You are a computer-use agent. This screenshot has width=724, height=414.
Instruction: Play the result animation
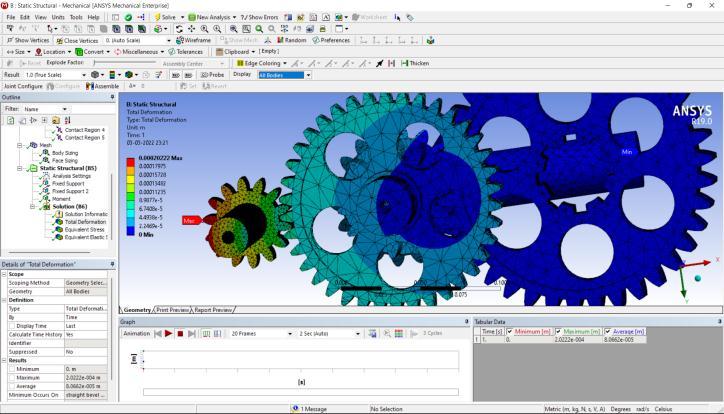(169, 333)
